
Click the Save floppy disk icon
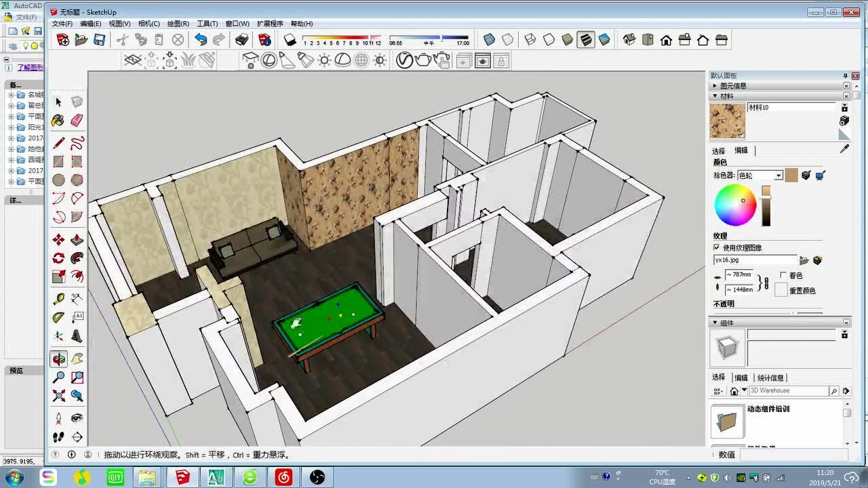click(100, 40)
